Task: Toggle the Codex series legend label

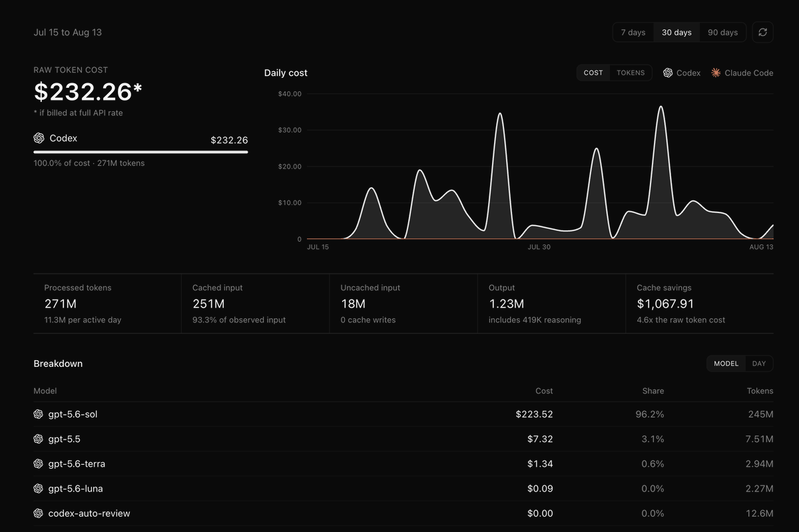Action: point(688,73)
